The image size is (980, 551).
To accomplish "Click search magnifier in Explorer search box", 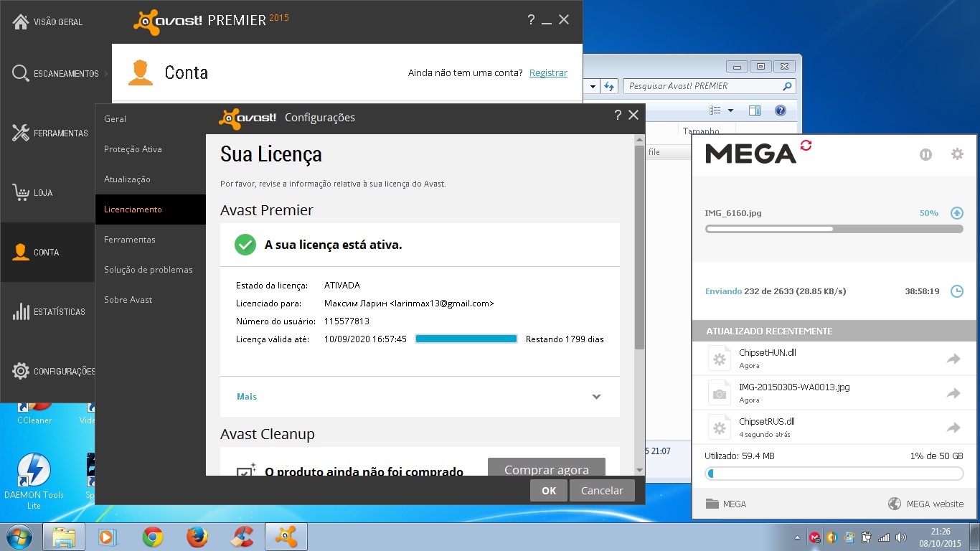I will click(x=787, y=86).
